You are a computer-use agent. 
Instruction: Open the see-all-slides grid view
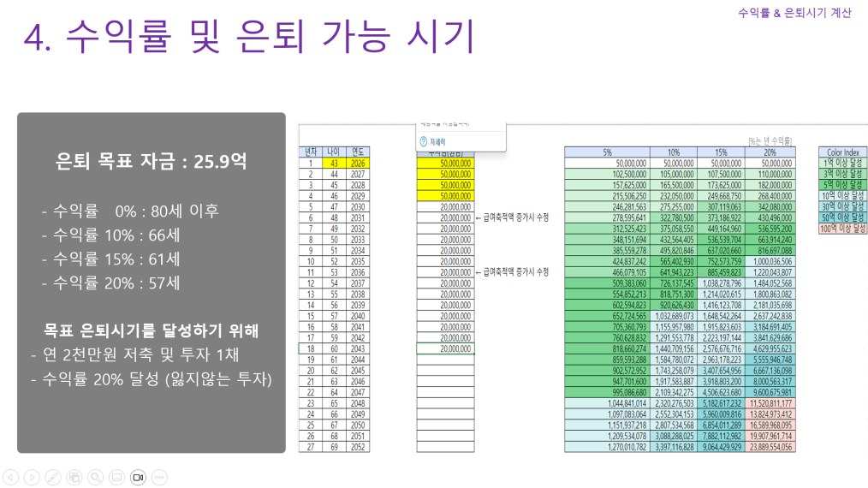pos(74,477)
